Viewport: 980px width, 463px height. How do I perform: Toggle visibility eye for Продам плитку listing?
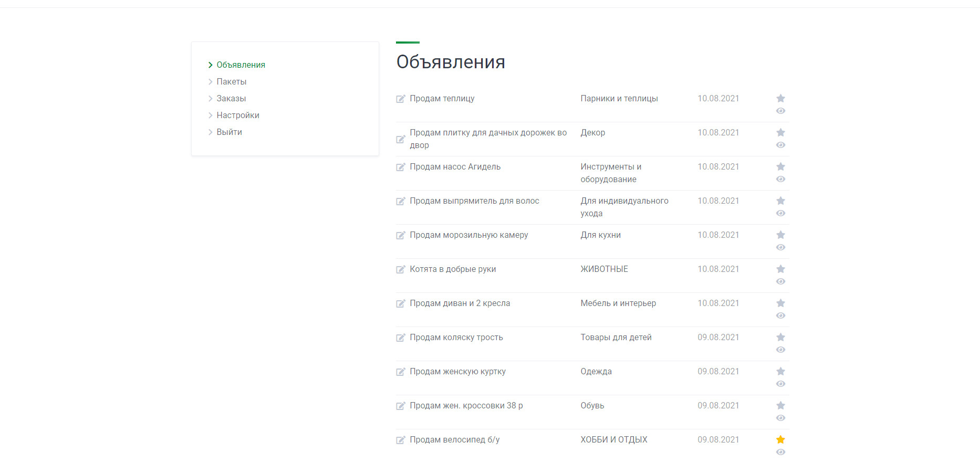click(x=780, y=145)
